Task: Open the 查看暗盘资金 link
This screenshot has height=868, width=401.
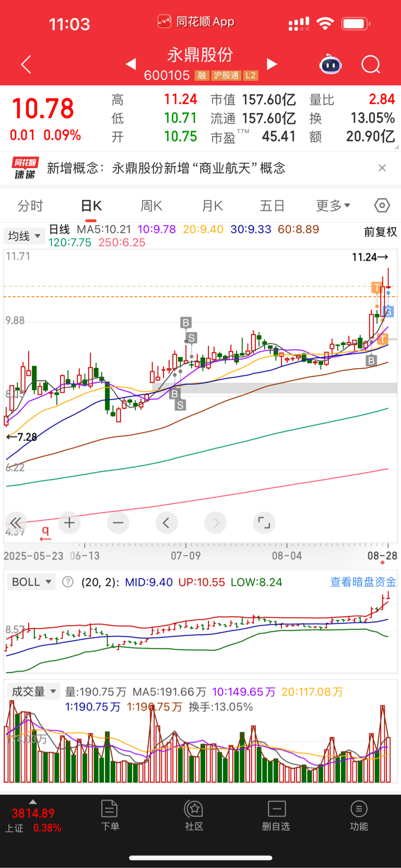Action: coord(363,582)
